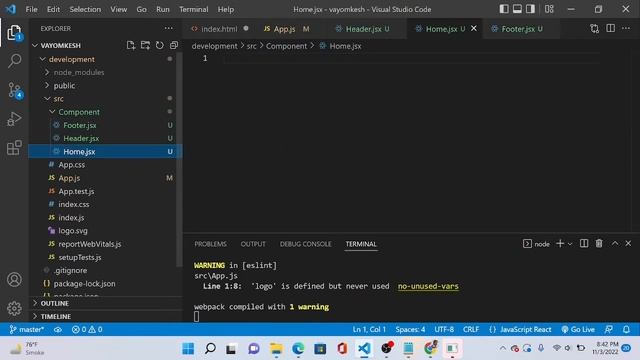Show the DEBUG CONSOLE panel tab
640x360 pixels.
(x=305, y=244)
